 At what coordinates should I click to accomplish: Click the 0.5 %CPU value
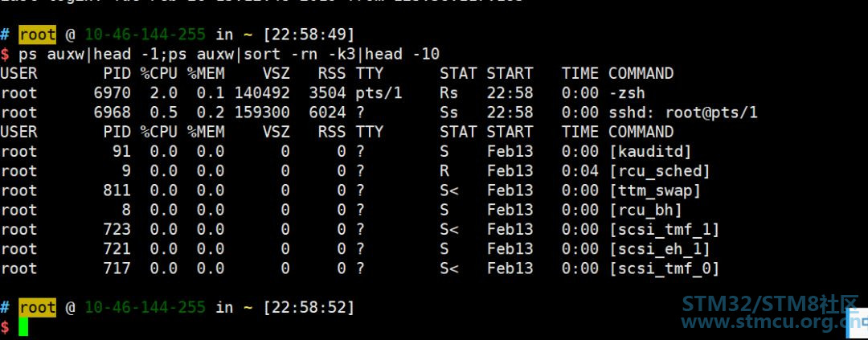tap(164, 113)
